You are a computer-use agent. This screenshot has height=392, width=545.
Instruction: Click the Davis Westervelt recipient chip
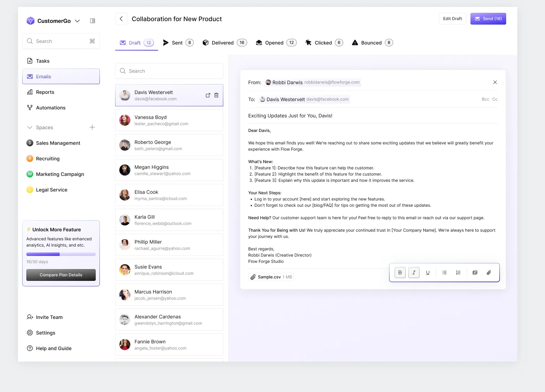pos(304,99)
